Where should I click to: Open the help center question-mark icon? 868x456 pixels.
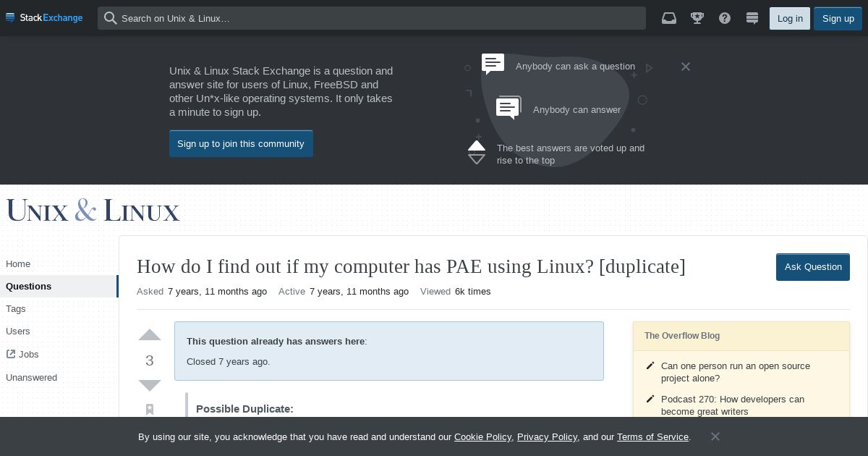[x=725, y=18]
